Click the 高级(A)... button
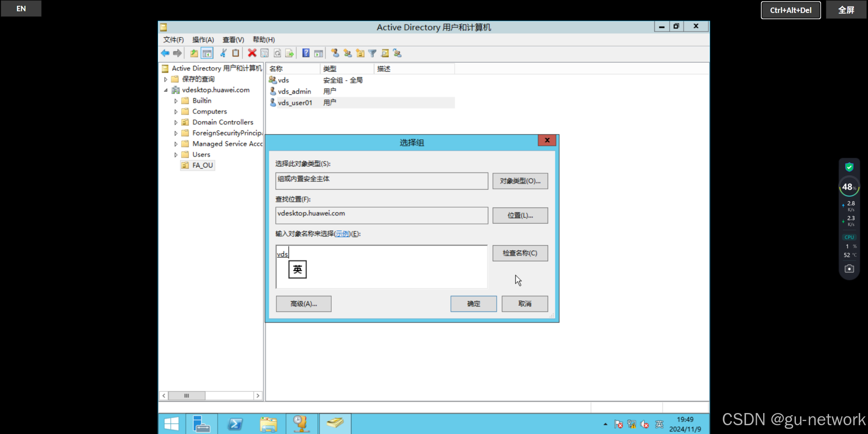The width and height of the screenshot is (868, 434). click(x=304, y=304)
